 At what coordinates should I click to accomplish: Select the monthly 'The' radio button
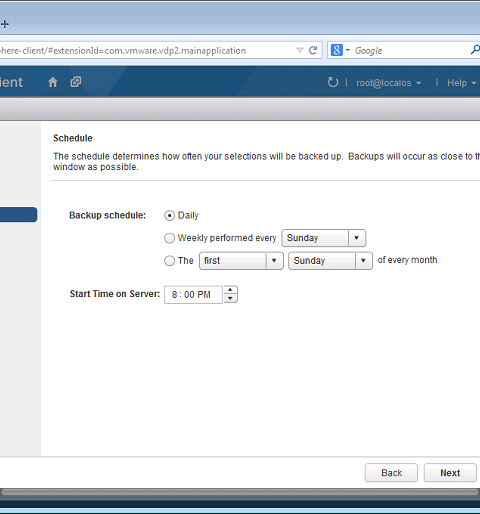tap(169, 260)
